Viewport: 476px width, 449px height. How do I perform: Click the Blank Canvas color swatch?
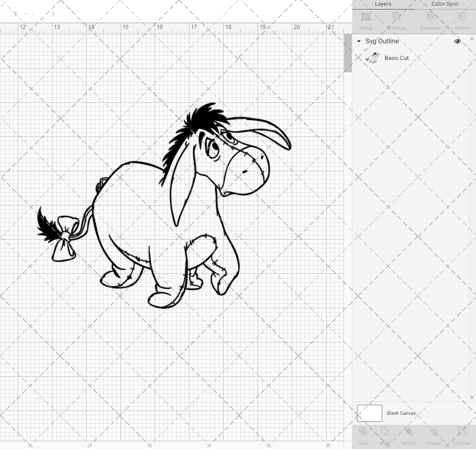click(x=369, y=413)
